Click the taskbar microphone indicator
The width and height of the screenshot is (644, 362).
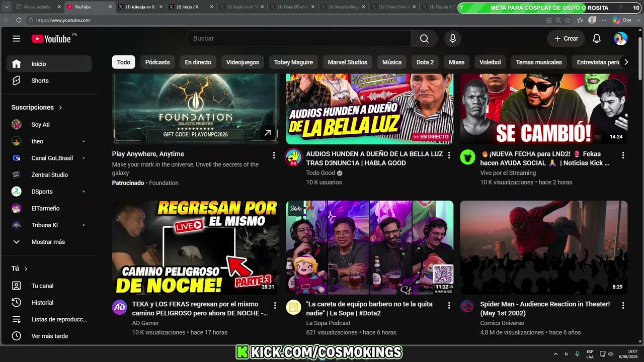click(577, 353)
